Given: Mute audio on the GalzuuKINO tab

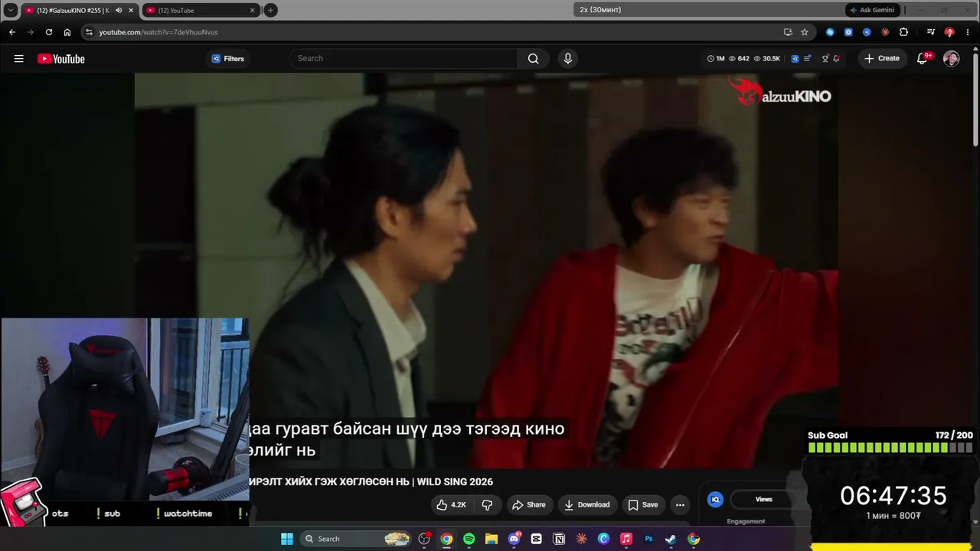Looking at the screenshot, I should pyautogui.click(x=119, y=10).
